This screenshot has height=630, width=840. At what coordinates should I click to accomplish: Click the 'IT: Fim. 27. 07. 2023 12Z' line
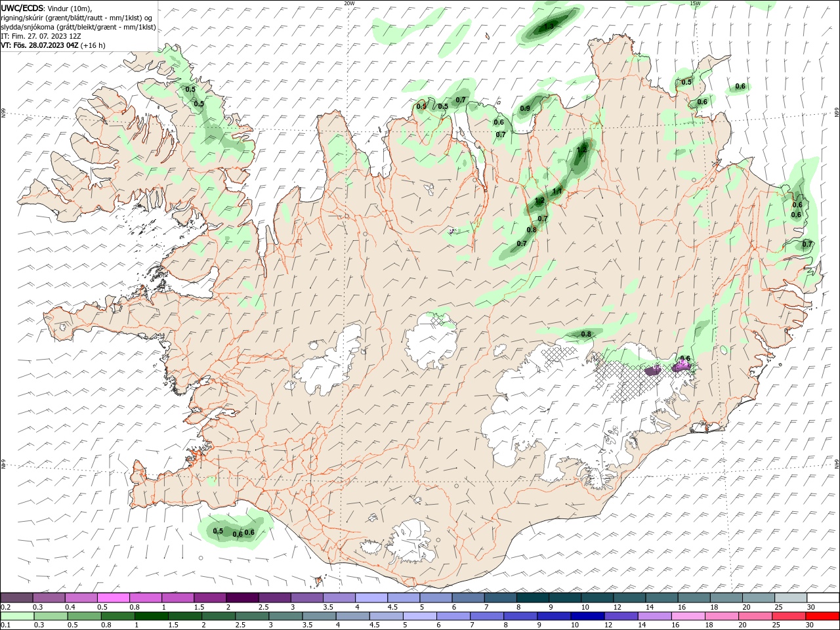click(x=41, y=36)
